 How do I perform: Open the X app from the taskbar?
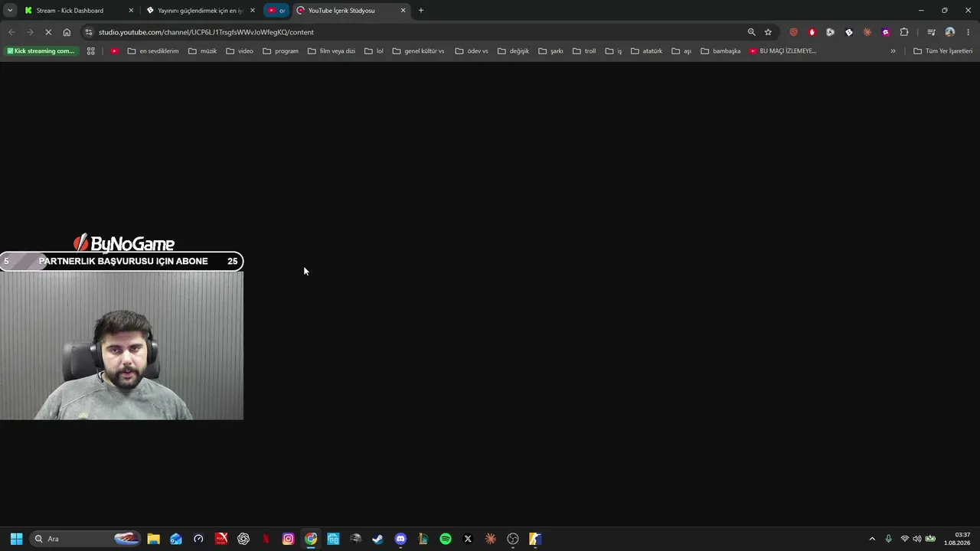[x=468, y=539]
